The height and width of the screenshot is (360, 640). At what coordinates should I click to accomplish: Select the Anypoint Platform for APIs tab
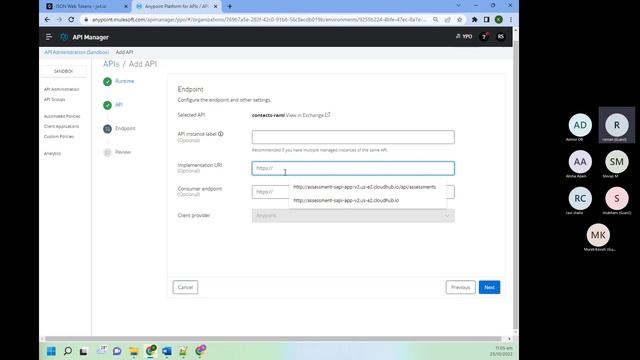(176, 6)
